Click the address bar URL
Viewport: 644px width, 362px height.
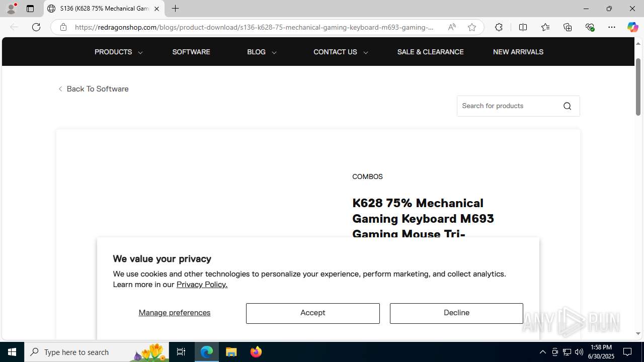[254, 27]
